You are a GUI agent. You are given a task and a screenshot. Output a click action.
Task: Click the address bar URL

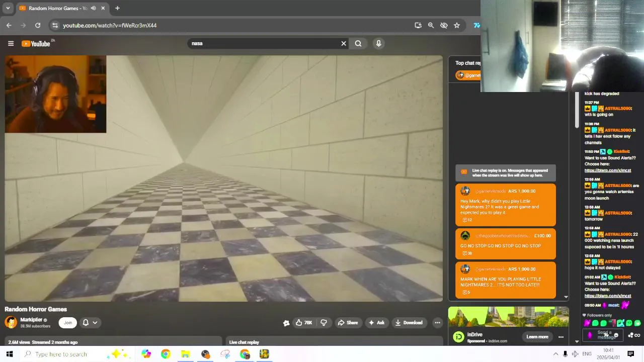point(110,25)
